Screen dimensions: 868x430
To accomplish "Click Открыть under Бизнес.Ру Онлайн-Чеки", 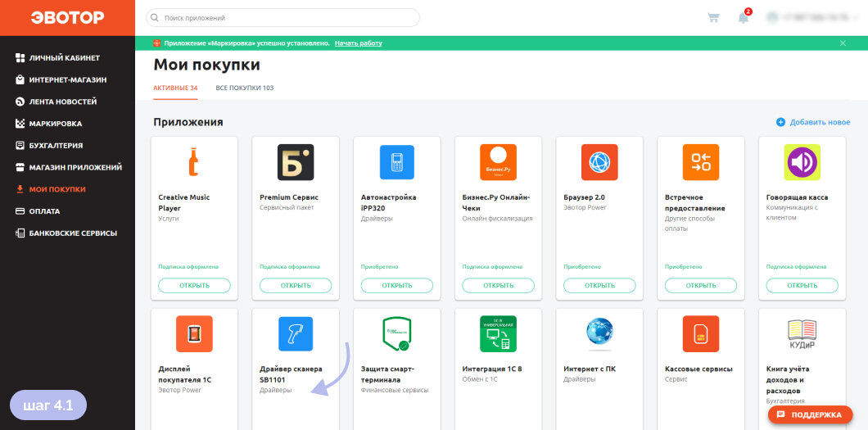I will pos(498,286).
